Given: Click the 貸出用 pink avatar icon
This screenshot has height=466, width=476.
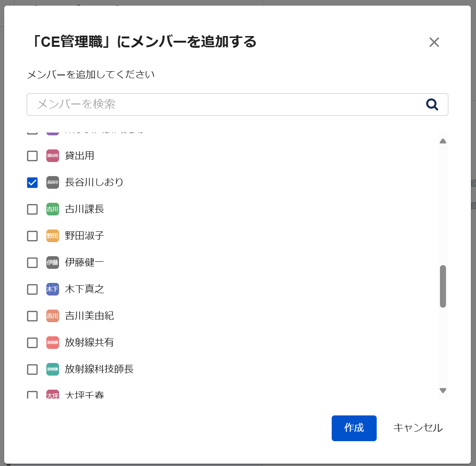Looking at the screenshot, I should 52,156.
